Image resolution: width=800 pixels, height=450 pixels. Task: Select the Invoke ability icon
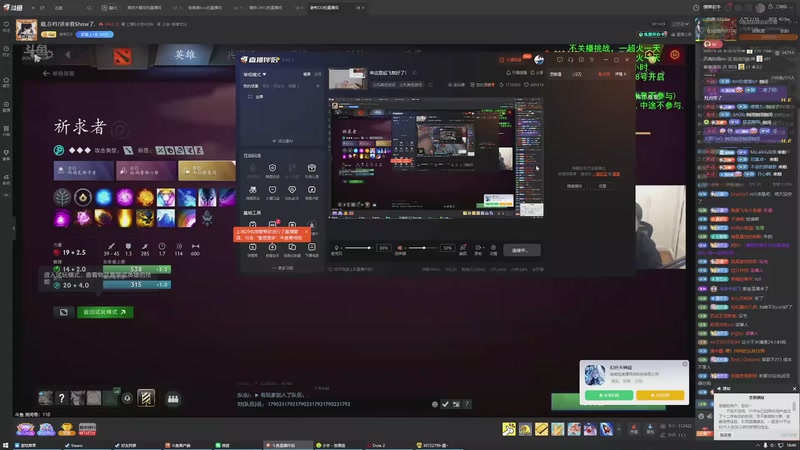(166, 197)
